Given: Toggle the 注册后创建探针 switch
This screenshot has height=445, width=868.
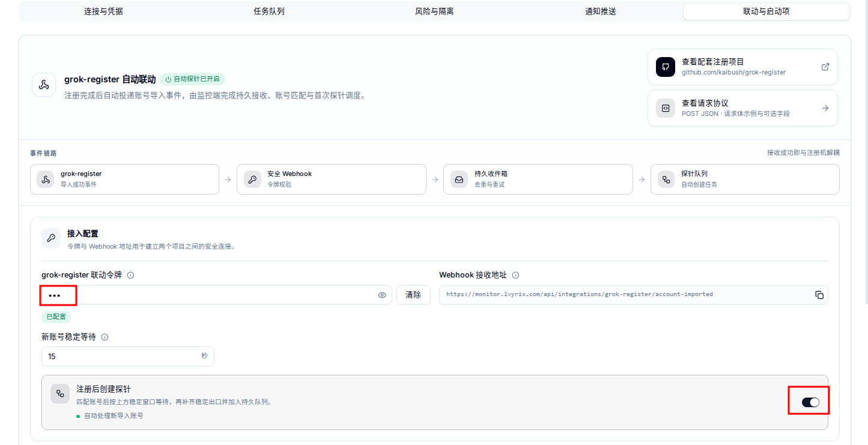Looking at the screenshot, I should [810, 402].
